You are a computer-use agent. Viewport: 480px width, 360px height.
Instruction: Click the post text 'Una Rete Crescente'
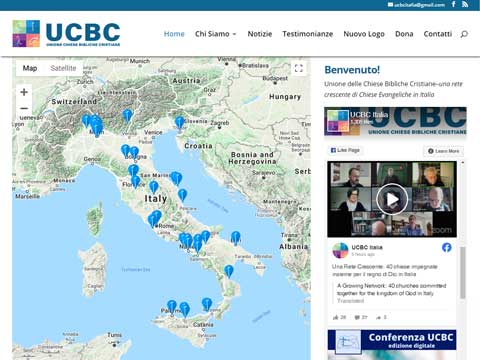[x=385, y=270]
